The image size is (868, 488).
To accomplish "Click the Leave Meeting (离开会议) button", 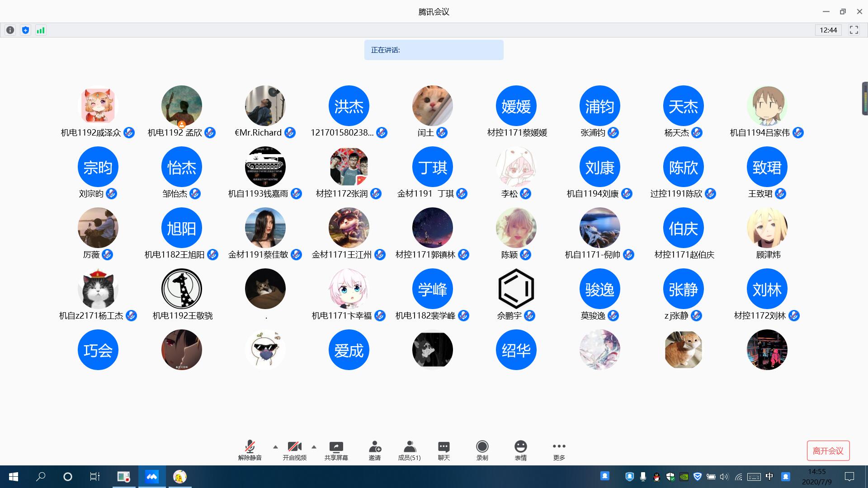I will [828, 450].
